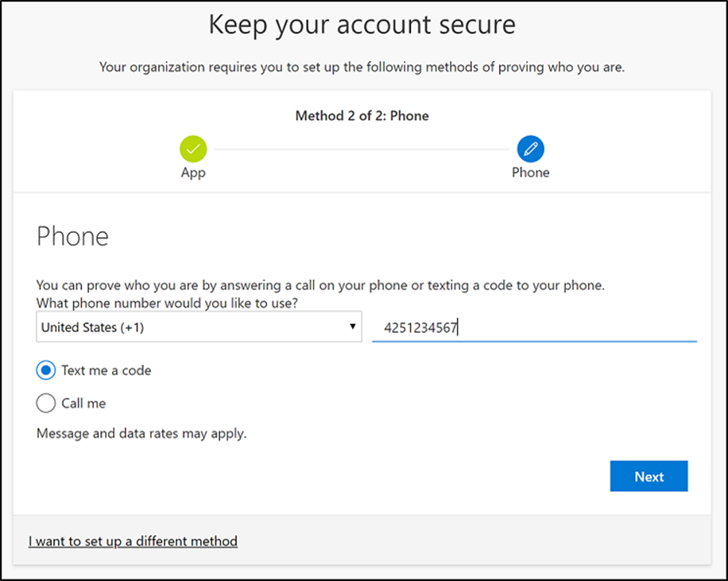
Task: Click "Message and data rates may apply" notice
Action: click(x=141, y=434)
